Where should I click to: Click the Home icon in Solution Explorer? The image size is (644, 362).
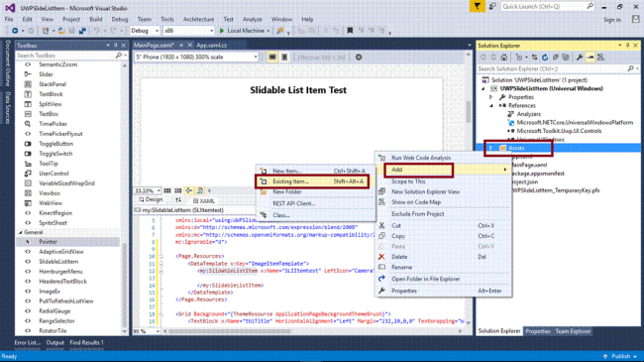(504, 58)
